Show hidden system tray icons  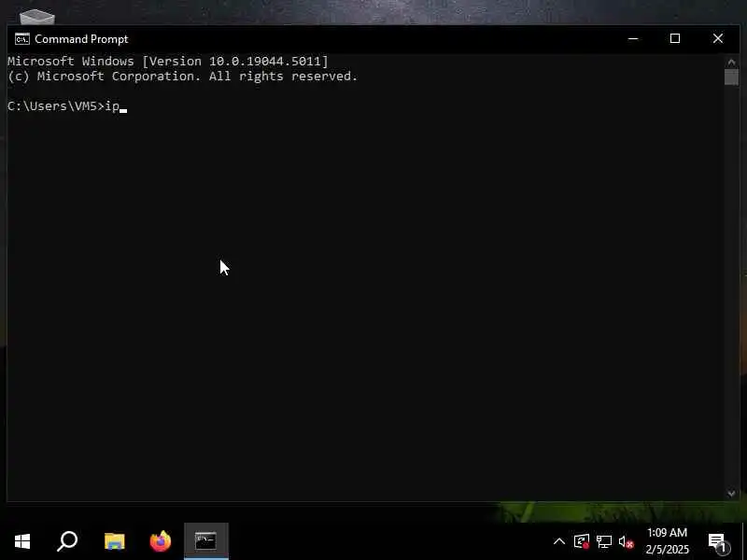(x=558, y=541)
